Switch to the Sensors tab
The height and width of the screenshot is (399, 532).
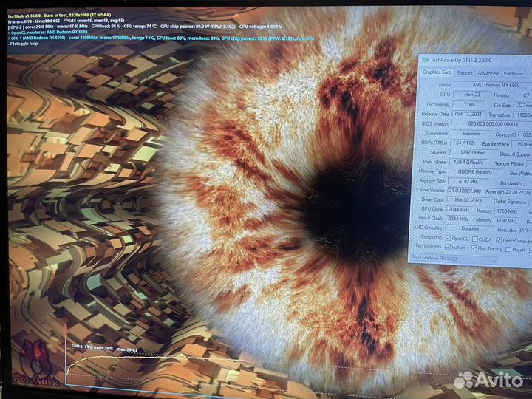[x=464, y=73]
